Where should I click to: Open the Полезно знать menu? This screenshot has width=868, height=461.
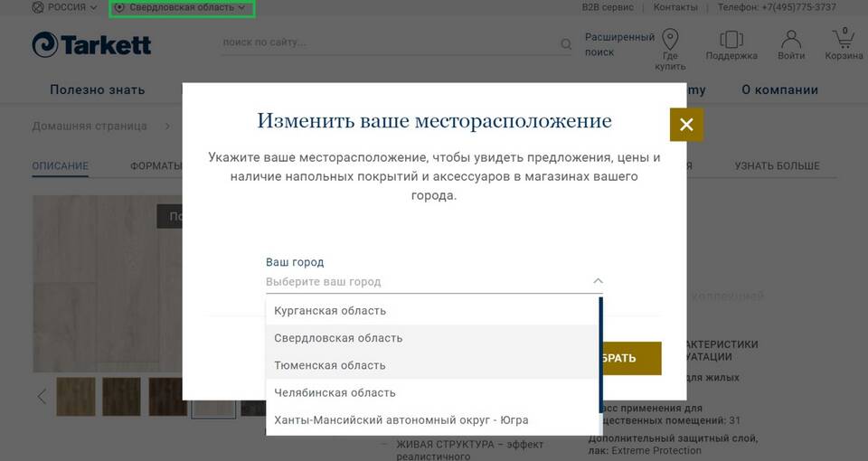[x=98, y=89]
